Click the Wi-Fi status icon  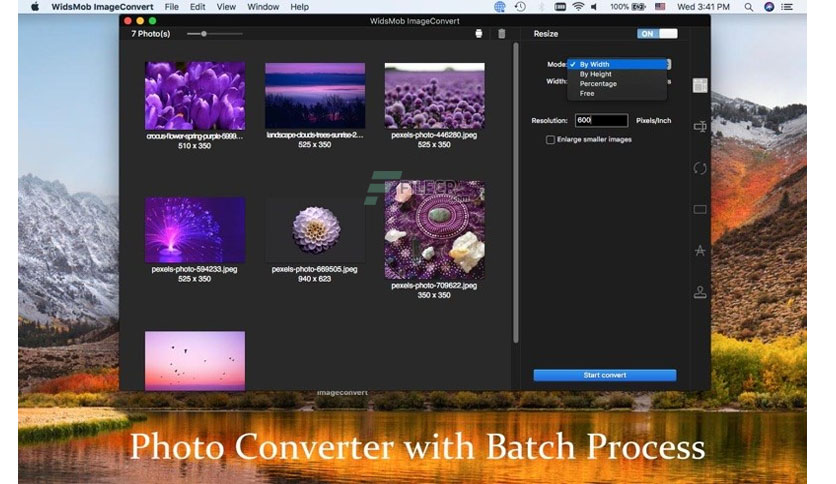coord(578,7)
